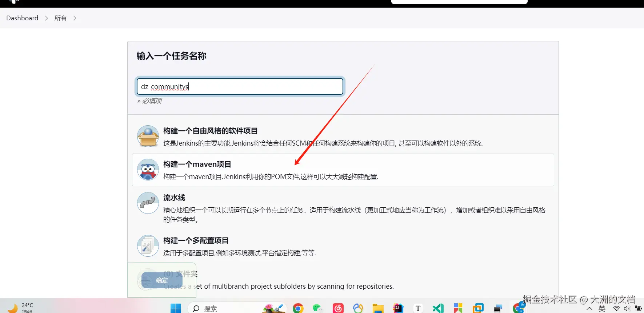Image resolution: width=644 pixels, height=313 pixels.
Task: Click the multi-configuration project icon
Action: tap(148, 246)
